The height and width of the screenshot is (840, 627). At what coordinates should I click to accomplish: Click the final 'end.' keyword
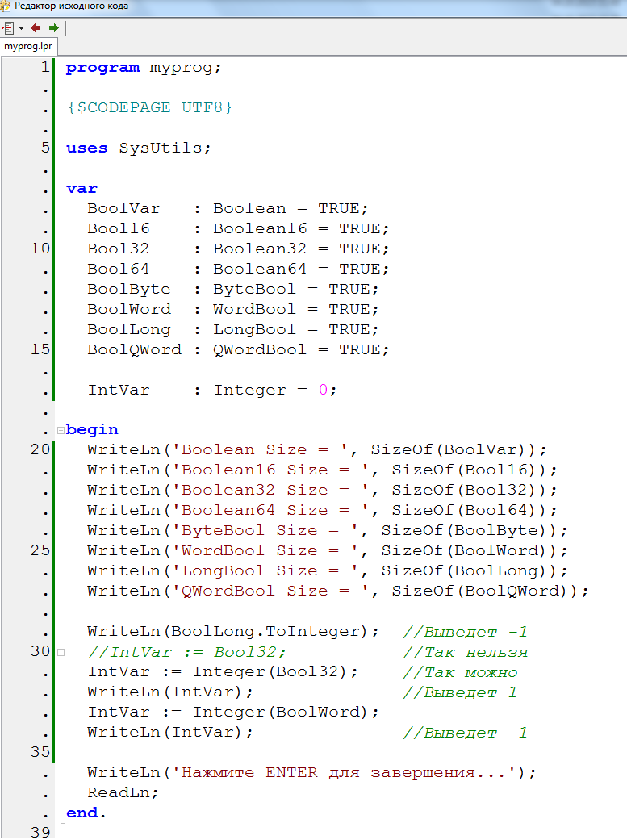[x=86, y=813]
